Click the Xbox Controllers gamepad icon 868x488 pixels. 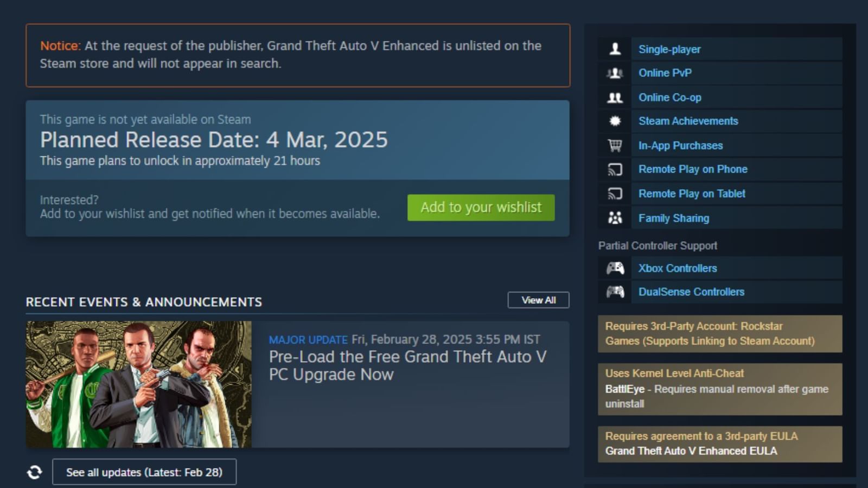click(615, 268)
